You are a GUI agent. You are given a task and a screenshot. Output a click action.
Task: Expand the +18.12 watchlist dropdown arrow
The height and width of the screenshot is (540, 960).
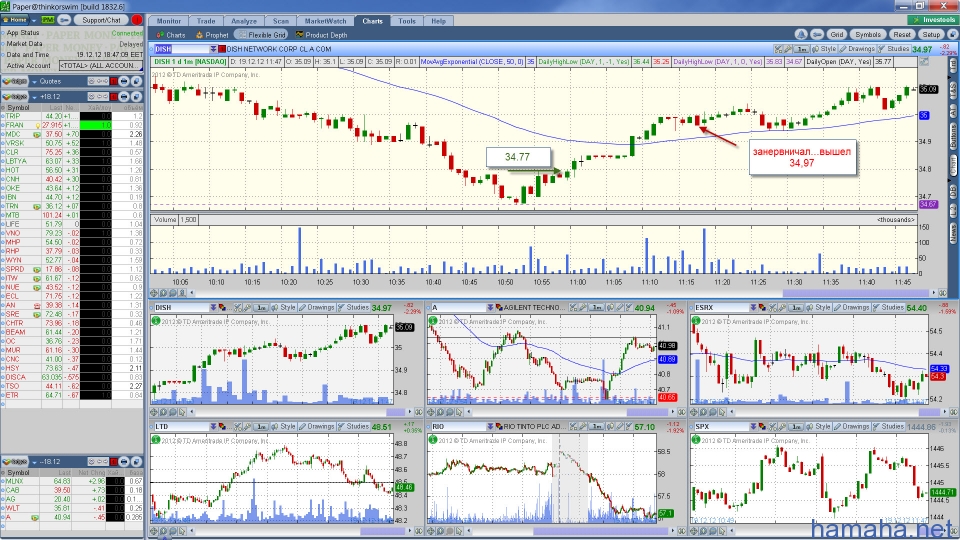34,97
